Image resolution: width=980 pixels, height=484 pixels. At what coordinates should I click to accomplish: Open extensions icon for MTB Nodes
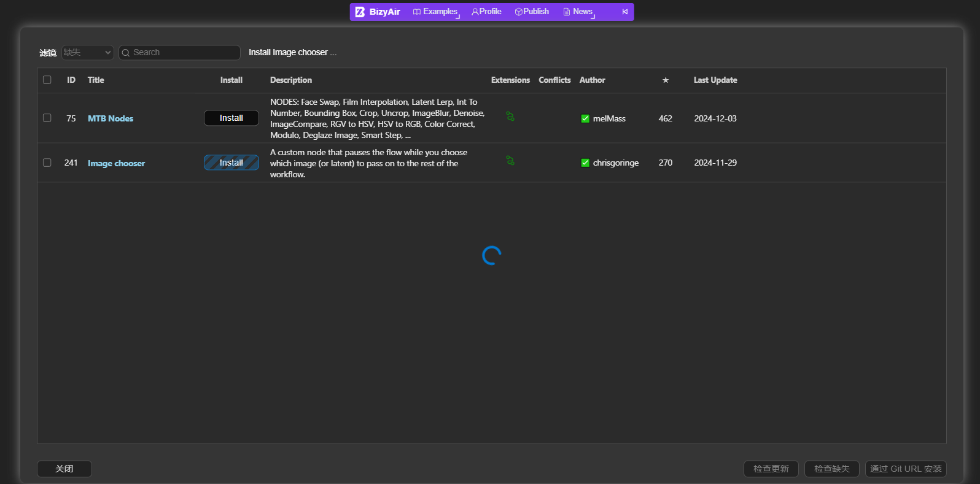click(x=510, y=117)
